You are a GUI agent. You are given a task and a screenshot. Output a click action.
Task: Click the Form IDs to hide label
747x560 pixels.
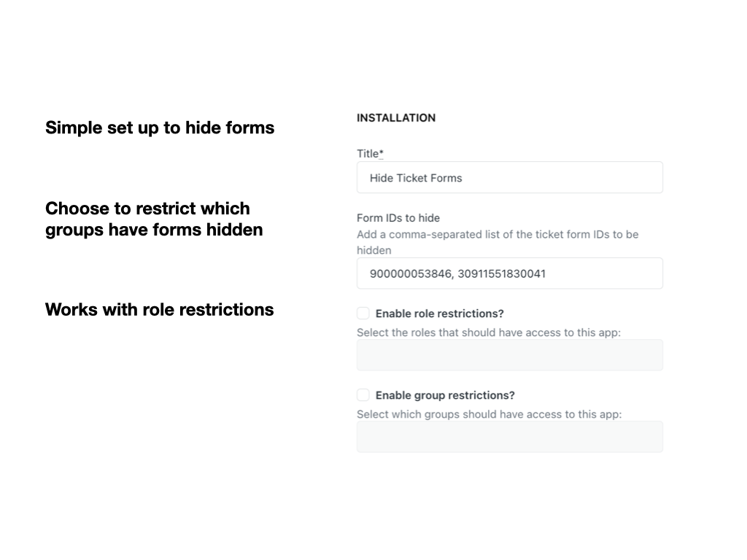pos(398,217)
